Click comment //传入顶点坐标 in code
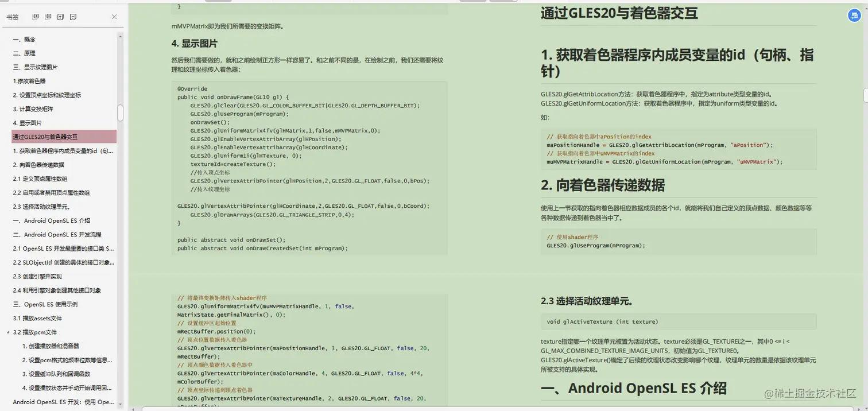 [x=210, y=172]
